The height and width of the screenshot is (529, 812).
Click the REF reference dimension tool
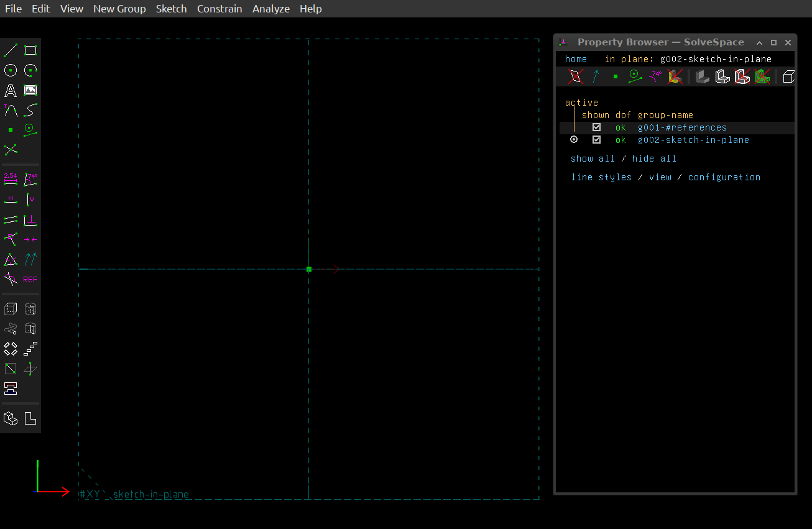pyautogui.click(x=30, y=279)
